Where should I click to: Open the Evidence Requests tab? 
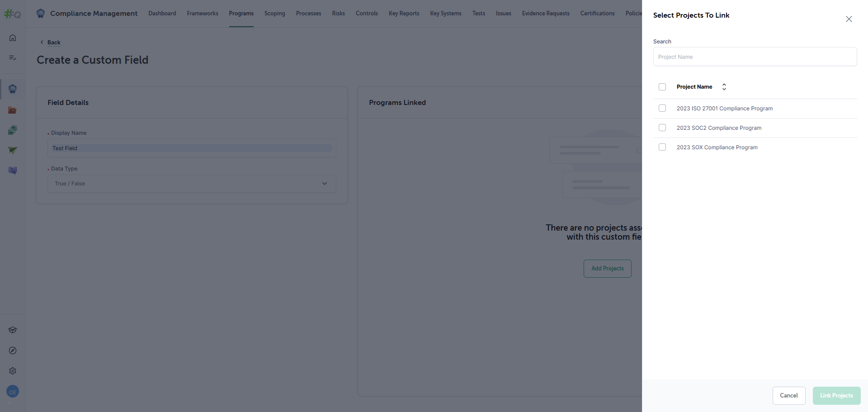point(546,14)
